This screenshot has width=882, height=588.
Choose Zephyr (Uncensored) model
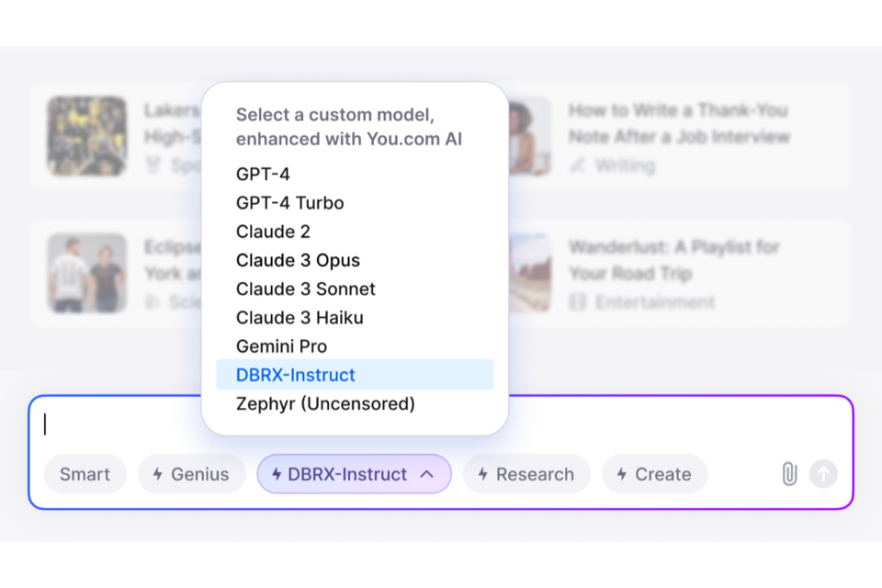pos(325,403)
